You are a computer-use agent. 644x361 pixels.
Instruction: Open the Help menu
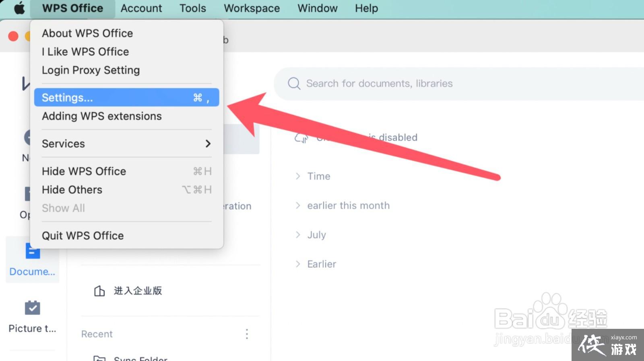(366, 8)
